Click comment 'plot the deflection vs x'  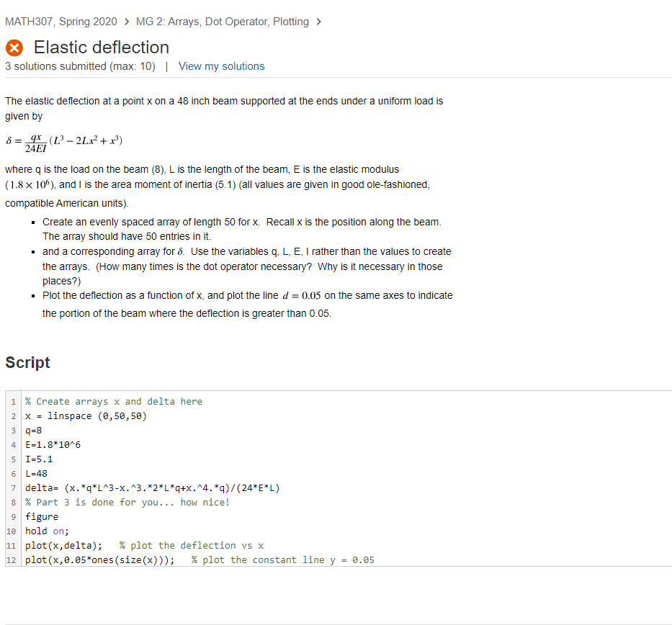192,546
